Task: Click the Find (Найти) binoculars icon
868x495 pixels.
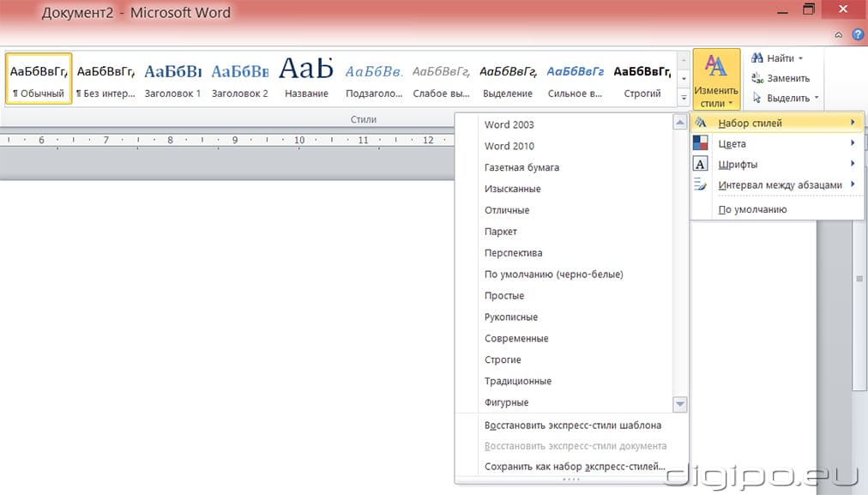Action: 757,58
